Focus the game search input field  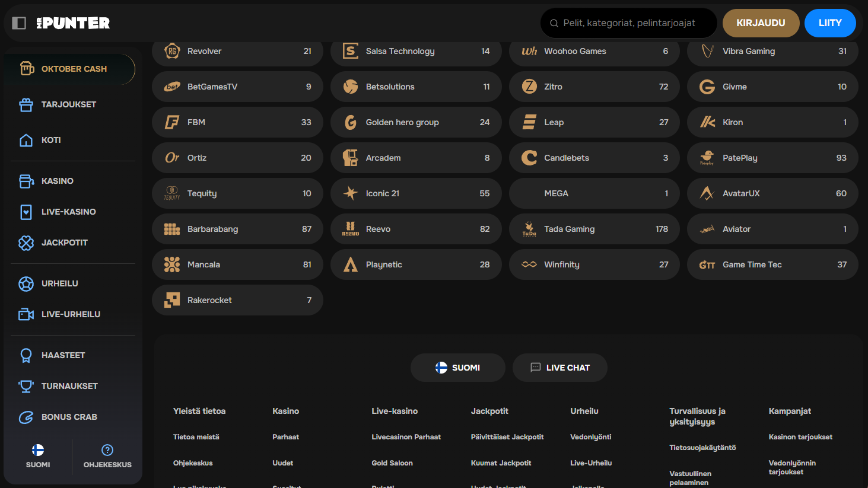[x=629, y=23]
